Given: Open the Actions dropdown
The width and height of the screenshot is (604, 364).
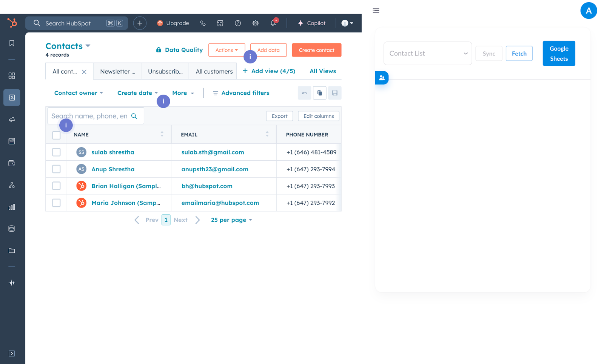Looking at the screenshot, I should pyautogui.click(x=226, y=50).
